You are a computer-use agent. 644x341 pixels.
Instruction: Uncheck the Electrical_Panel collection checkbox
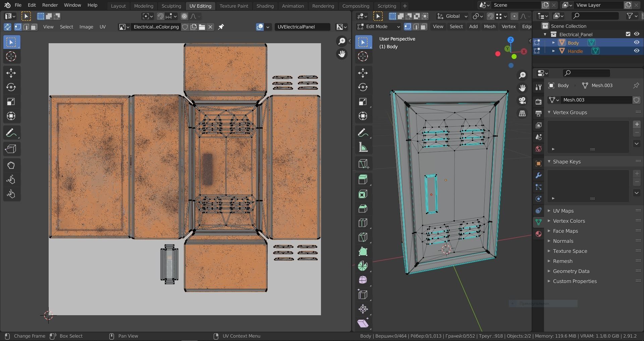coord(628,34)
